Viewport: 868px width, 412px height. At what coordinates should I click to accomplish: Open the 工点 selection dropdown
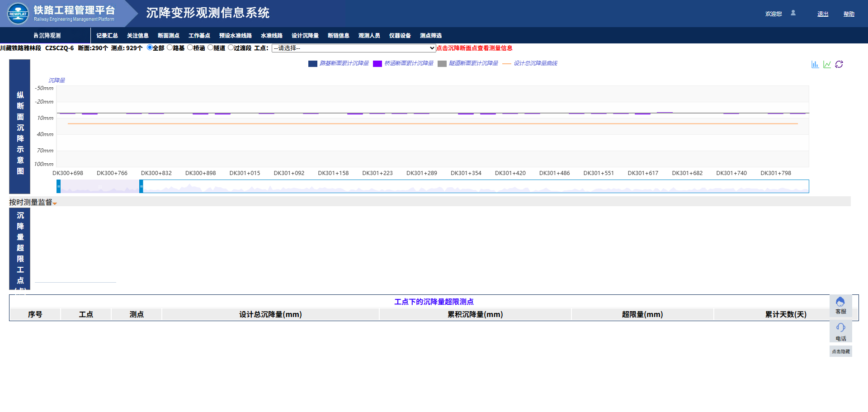pyautogui.click(x=354, y=48)
